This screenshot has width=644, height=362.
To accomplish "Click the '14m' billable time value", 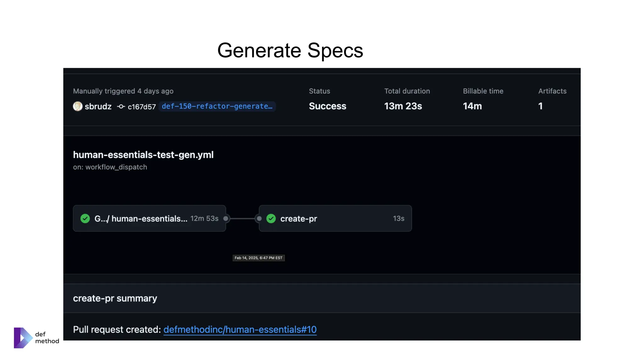I will pos(472,106).
